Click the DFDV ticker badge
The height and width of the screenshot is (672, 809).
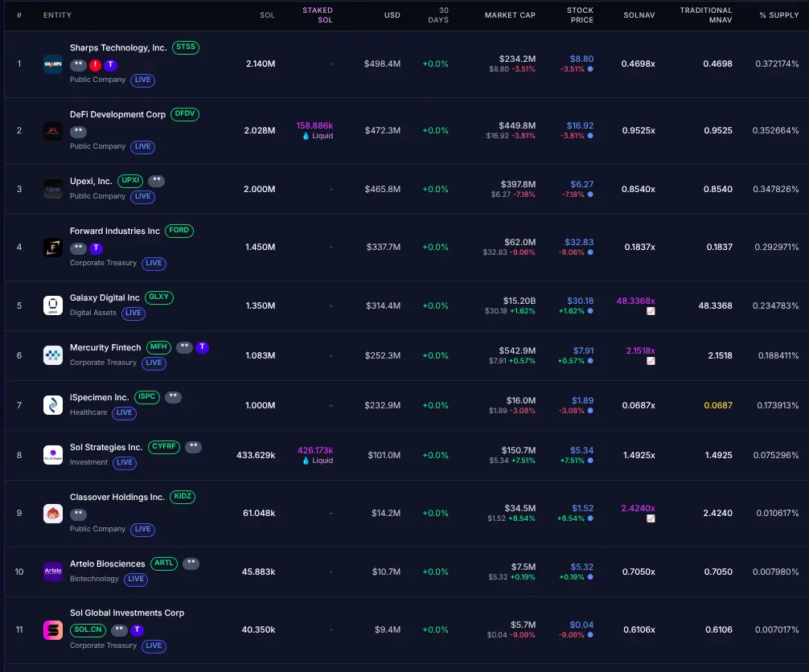click(x=185, y=114)
